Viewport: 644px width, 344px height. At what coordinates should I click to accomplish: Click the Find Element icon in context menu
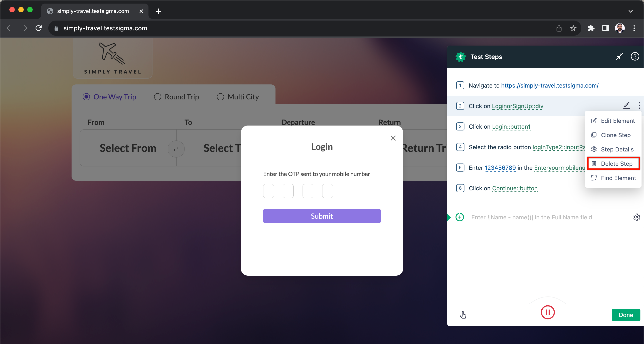tap(594, 178)
